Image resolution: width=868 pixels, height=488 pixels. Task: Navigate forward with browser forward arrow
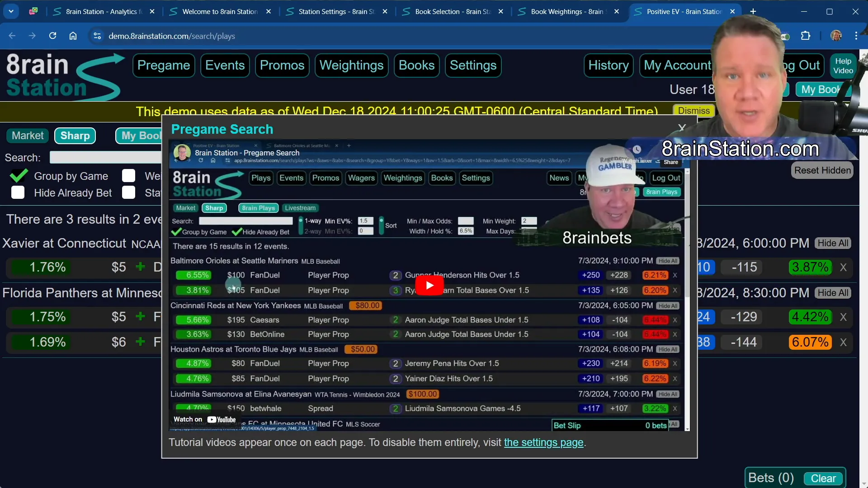pos(32,36)
